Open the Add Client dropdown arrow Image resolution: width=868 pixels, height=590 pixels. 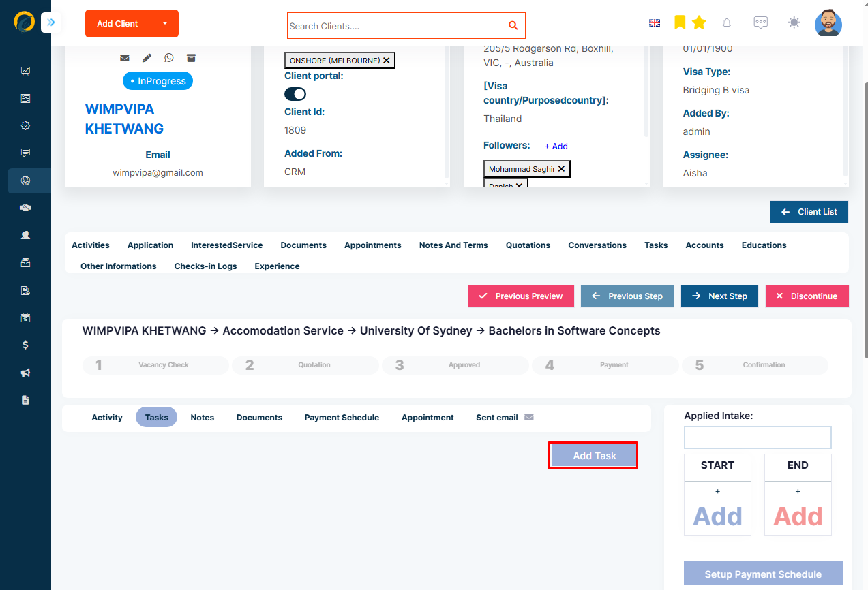coord(165,24)
